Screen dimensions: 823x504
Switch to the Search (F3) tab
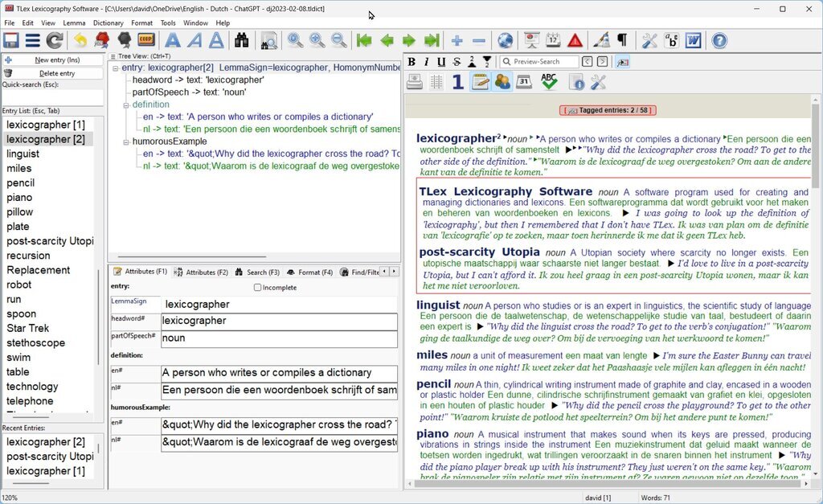257,272
